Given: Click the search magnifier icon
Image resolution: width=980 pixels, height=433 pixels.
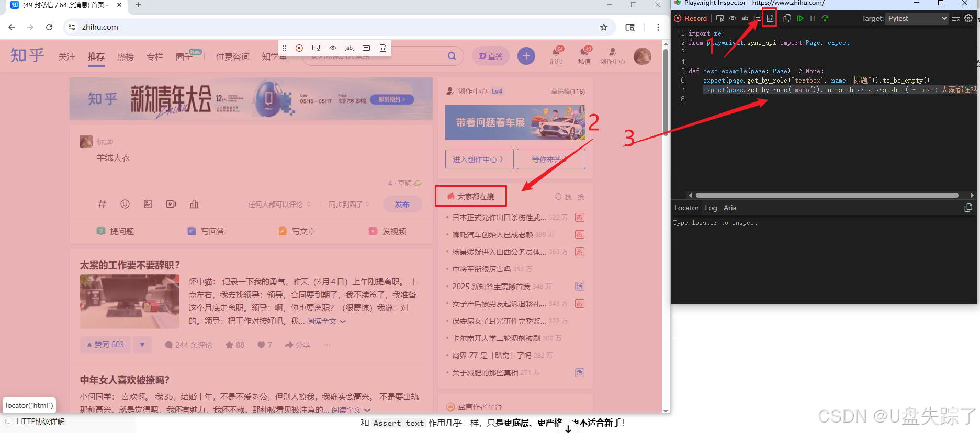Looking at the screenshot, I should [452, 56].
